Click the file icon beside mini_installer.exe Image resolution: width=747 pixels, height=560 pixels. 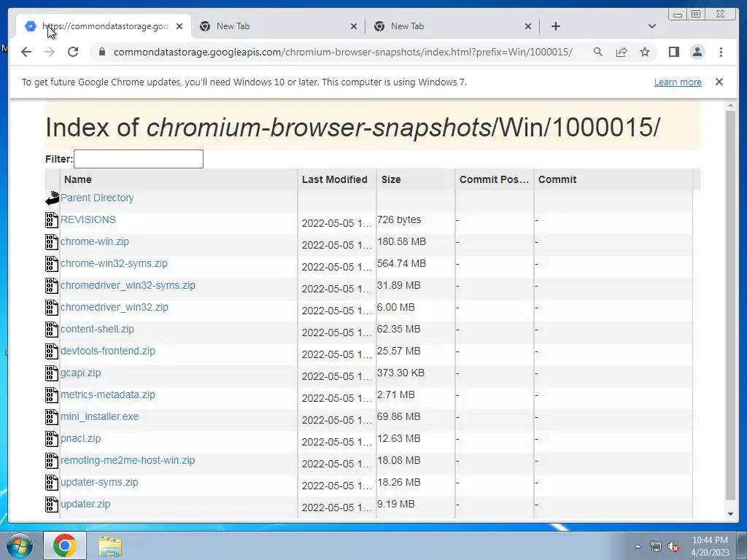pyautogui.click(x=52, y=417)
